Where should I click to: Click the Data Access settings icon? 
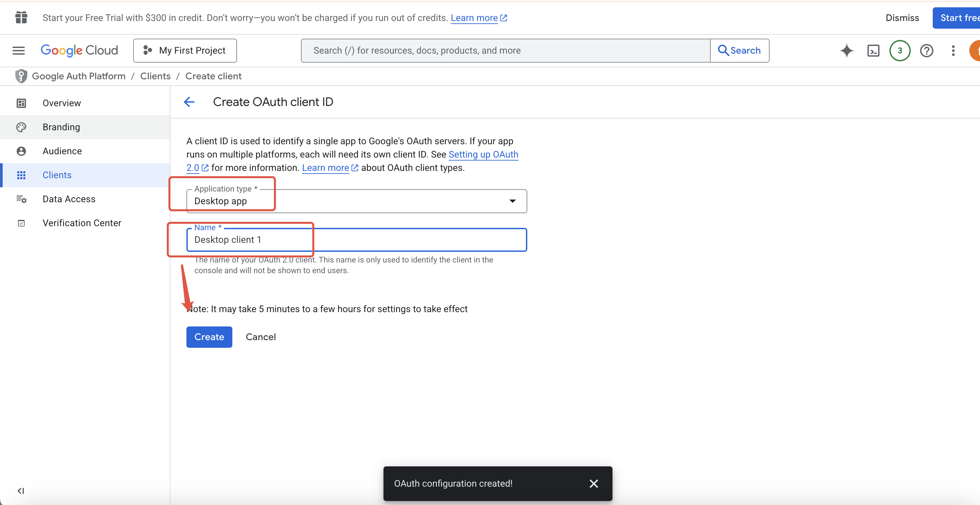tap(21, 199)
